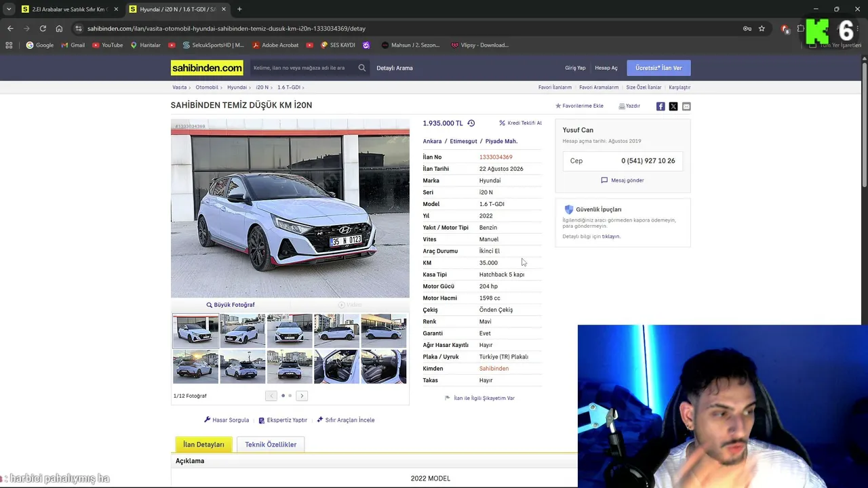
Task: Click the magnifier search icon
Action: tap(362, 68)
